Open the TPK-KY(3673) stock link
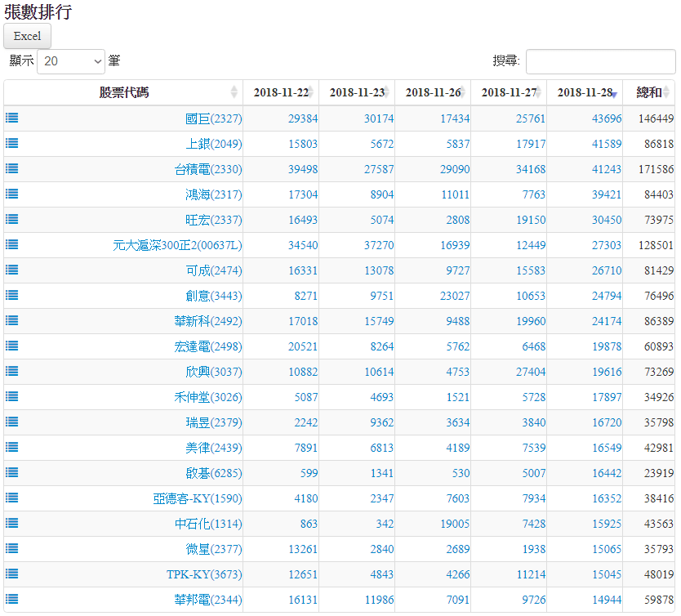The width and height of the screenshot is (681, 616). click(x=204, y=574)
